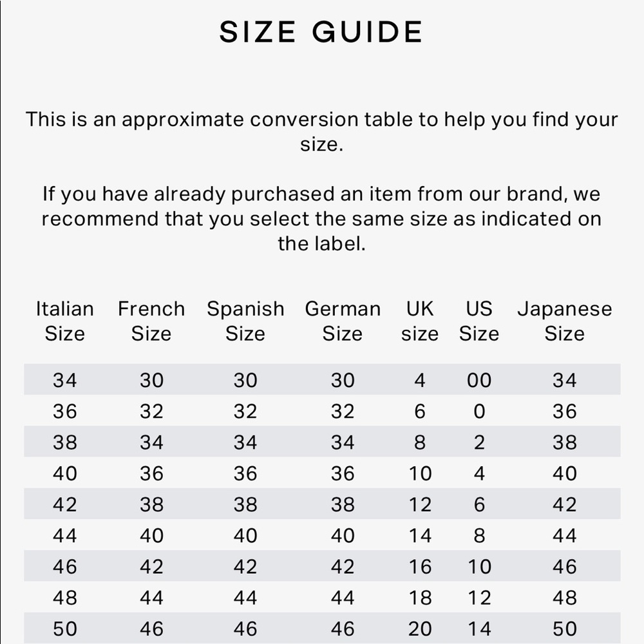644x644 pixels.
Task: Select US size 00 cell
Action: pos(479,380)
